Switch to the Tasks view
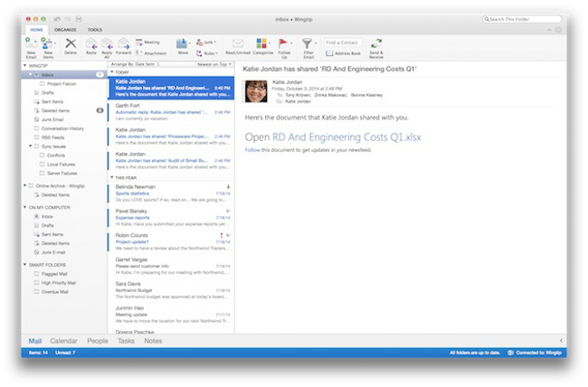 [x=126, y=341]
